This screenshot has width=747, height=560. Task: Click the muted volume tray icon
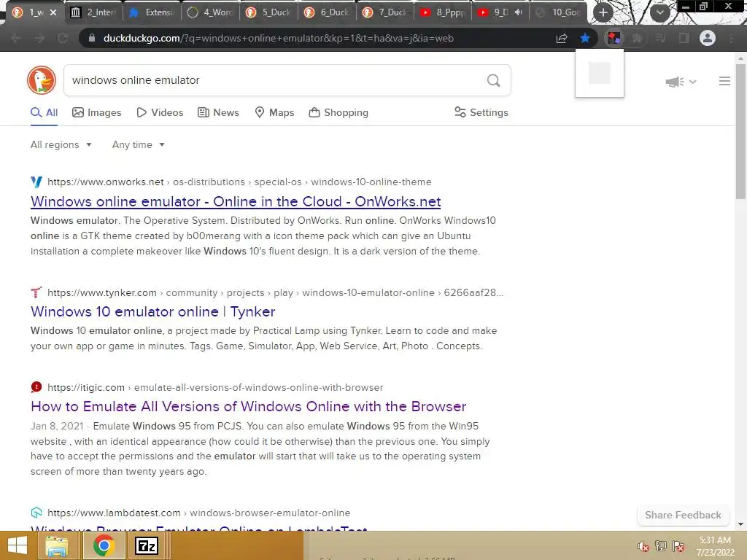pos(643,546)
